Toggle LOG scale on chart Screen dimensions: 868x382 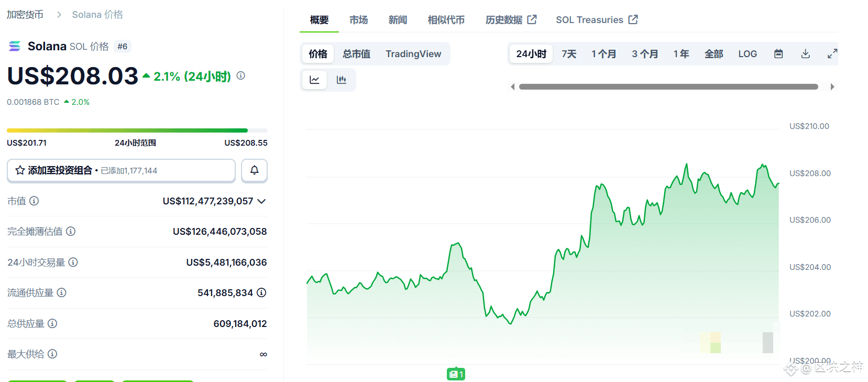click(x=748, y=54)
